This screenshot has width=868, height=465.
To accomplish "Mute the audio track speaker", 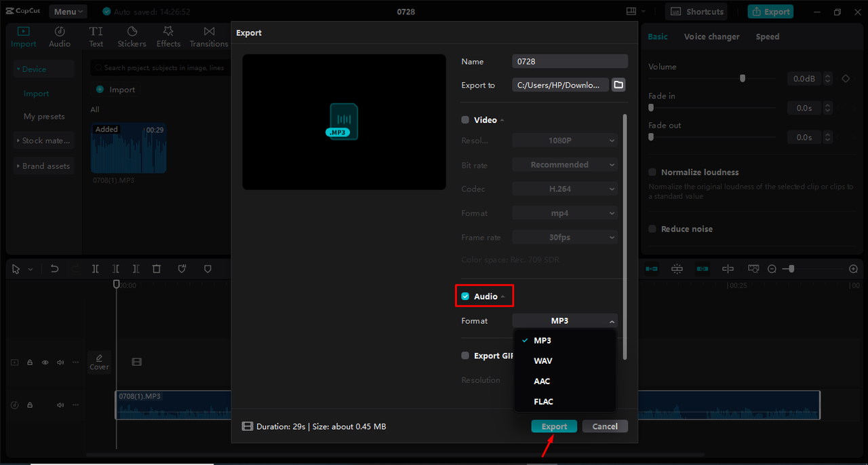I will point(60,405).
